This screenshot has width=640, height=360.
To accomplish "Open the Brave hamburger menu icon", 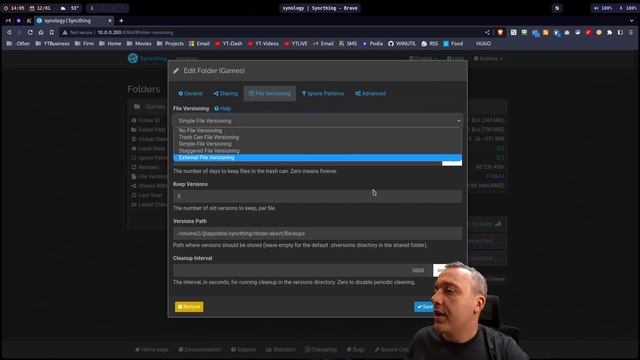I will (x=631, y=32).
